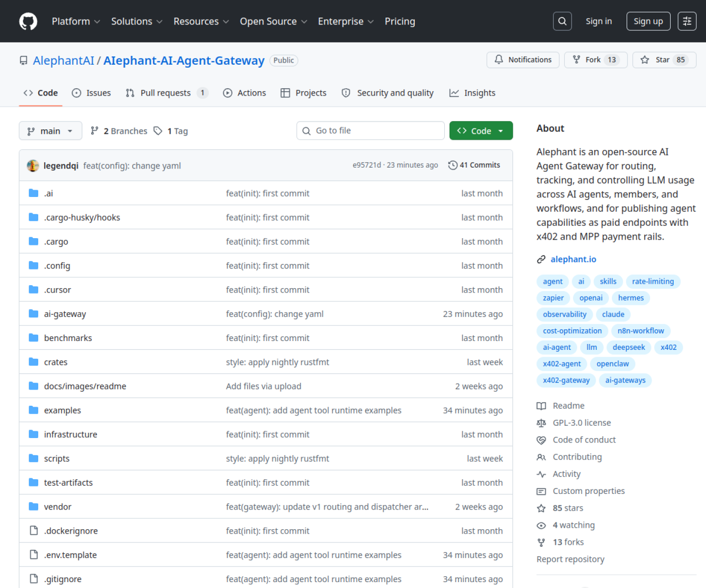Expand the Platform menu
The width and height of the screenshot is (706, 588).
(x=76, y=22)
